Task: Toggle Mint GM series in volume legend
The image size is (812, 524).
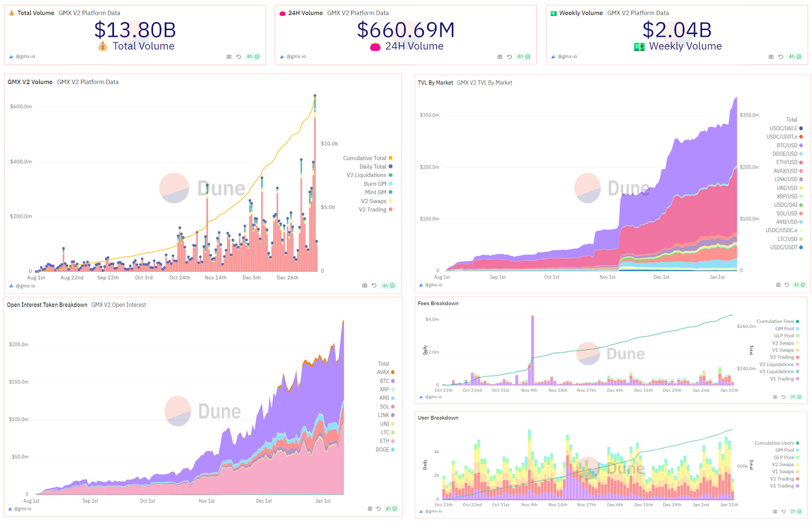Action: pos(379,192)
